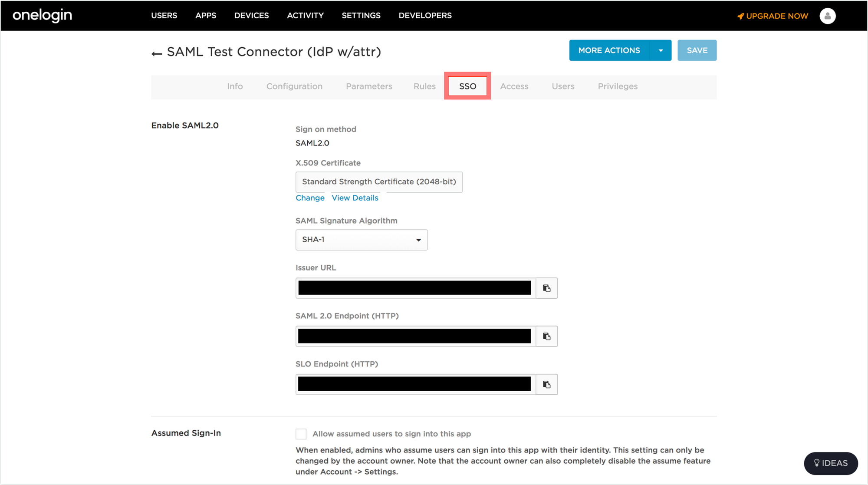The height and width of the screenshot is (485, 868).
Task: Switch to the Privileges tab
Action: click(x=618, y=86)
